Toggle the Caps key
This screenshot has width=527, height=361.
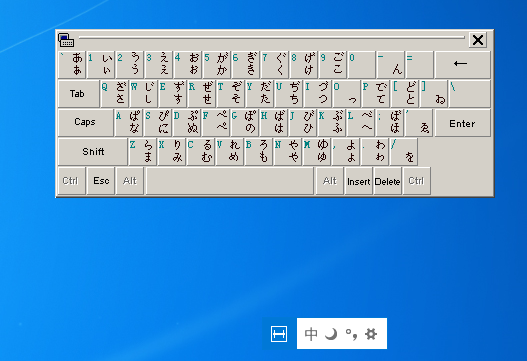pos(85,122)
